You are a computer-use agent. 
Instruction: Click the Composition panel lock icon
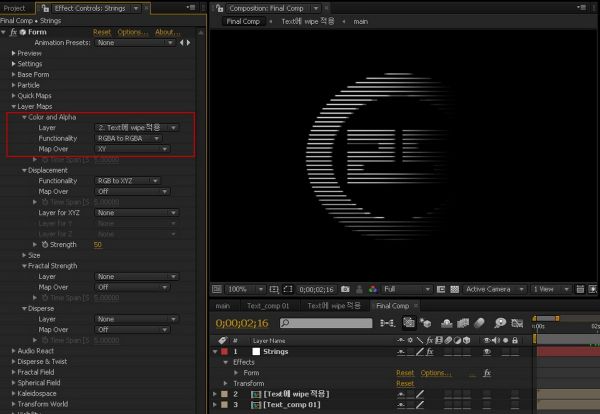[x=219, y=8]
